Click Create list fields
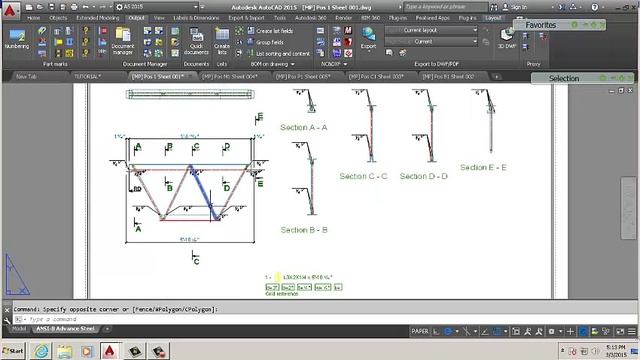This screenshot has height=360, width=640. (x=270, y=31)
